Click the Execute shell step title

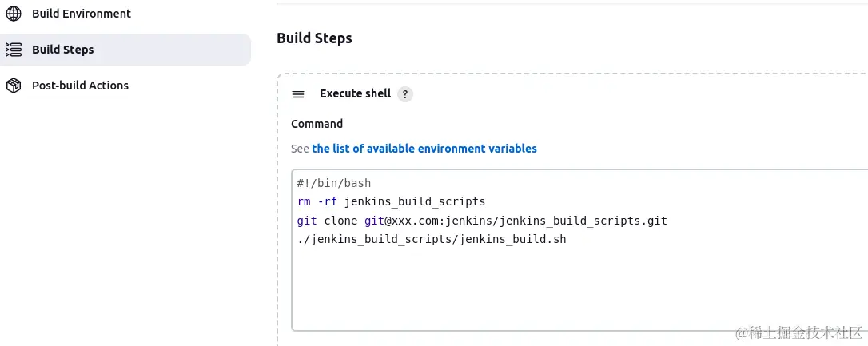[355, 93]
